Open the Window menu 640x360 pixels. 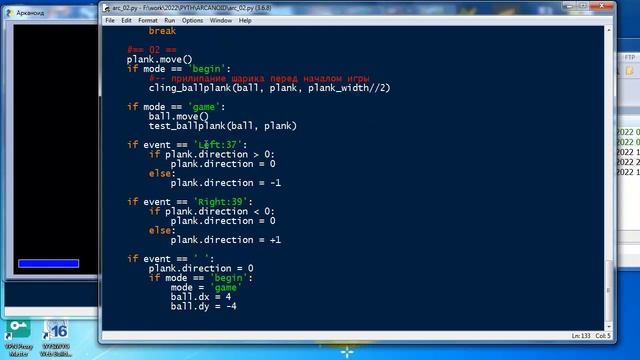(220, 20)
